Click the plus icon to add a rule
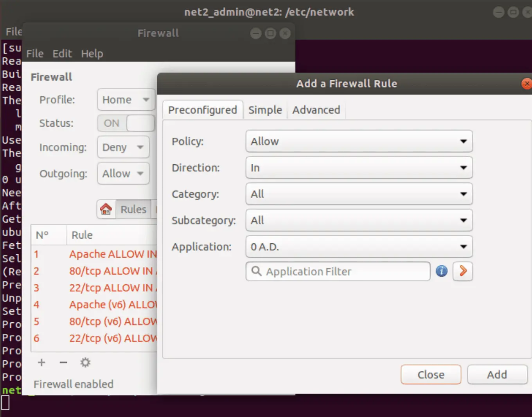The image size is (532, 417). click(41, 363)
